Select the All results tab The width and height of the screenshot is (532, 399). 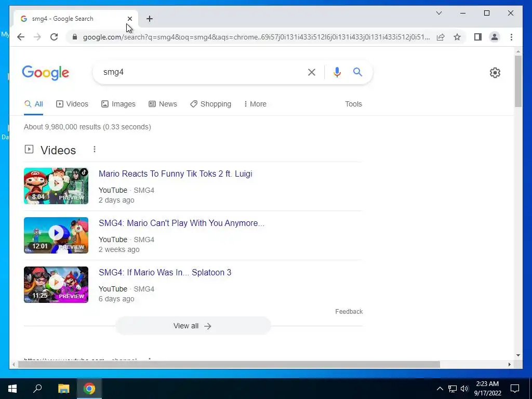click(34, 104)
